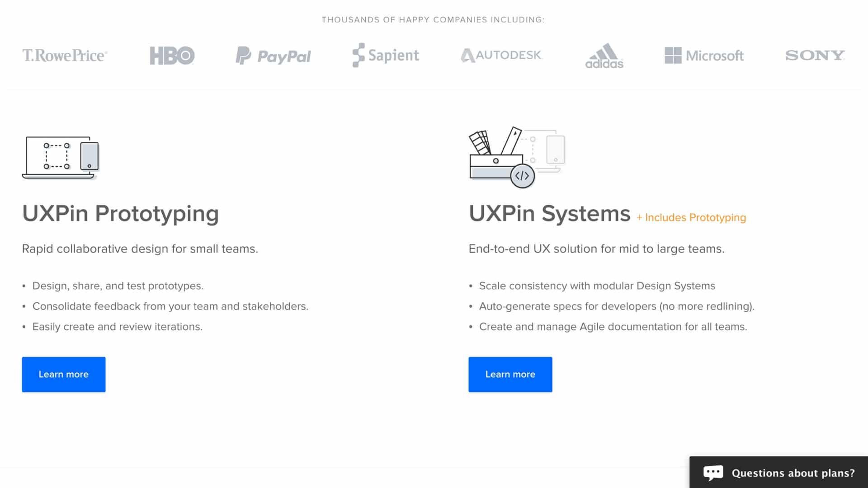Click Learn more for UXPin Prototyping
Image resolution: width=868 pixels, height=488 pixels.
click(x=63, y=374)
